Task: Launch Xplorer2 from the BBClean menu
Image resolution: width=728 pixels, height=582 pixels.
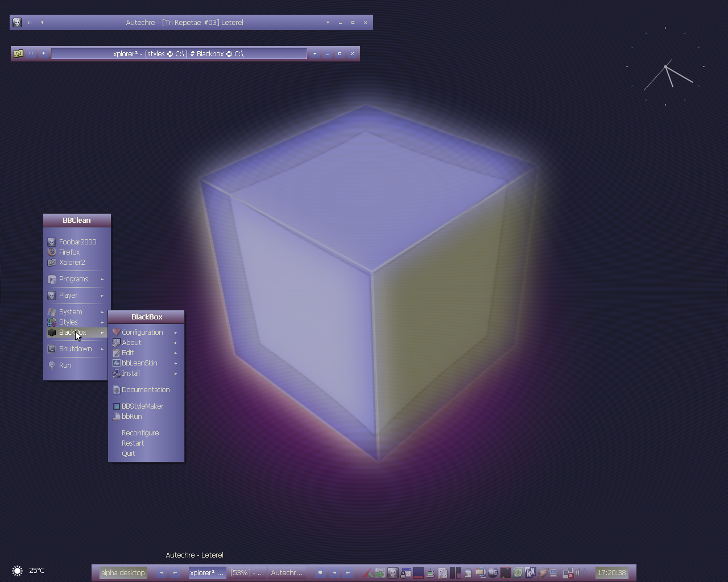Action: pos(72,263)
